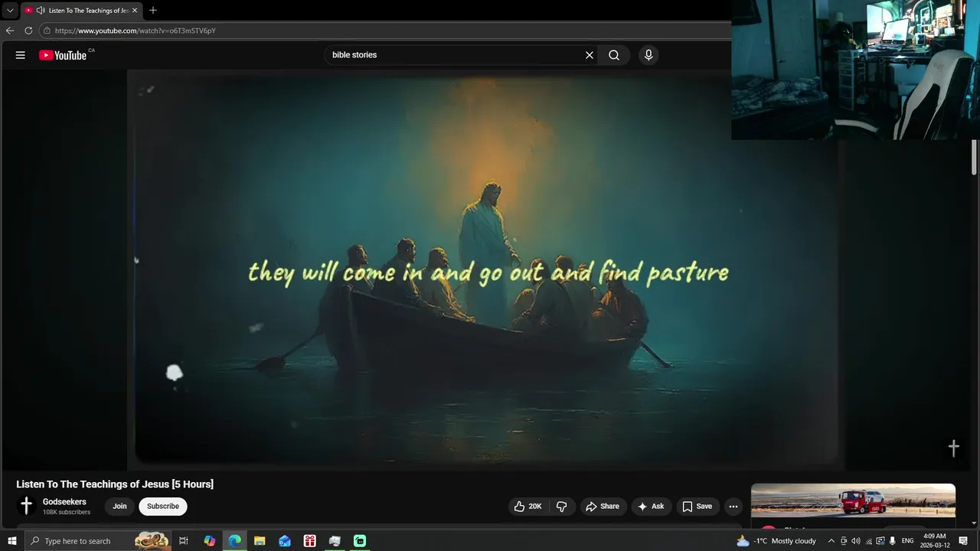Close the 'Listen To The Teachings' tab
Screen dimensions: 980x551
pyautogui.click(x=135, y=11)
